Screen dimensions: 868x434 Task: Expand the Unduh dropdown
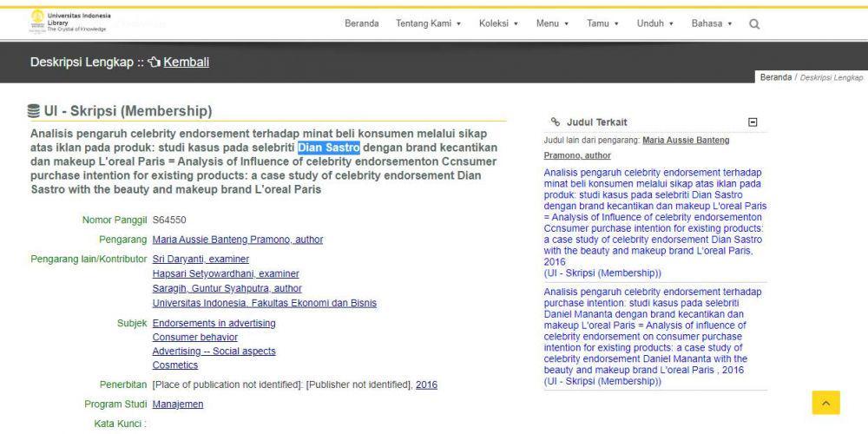click(x=654, y=23)
